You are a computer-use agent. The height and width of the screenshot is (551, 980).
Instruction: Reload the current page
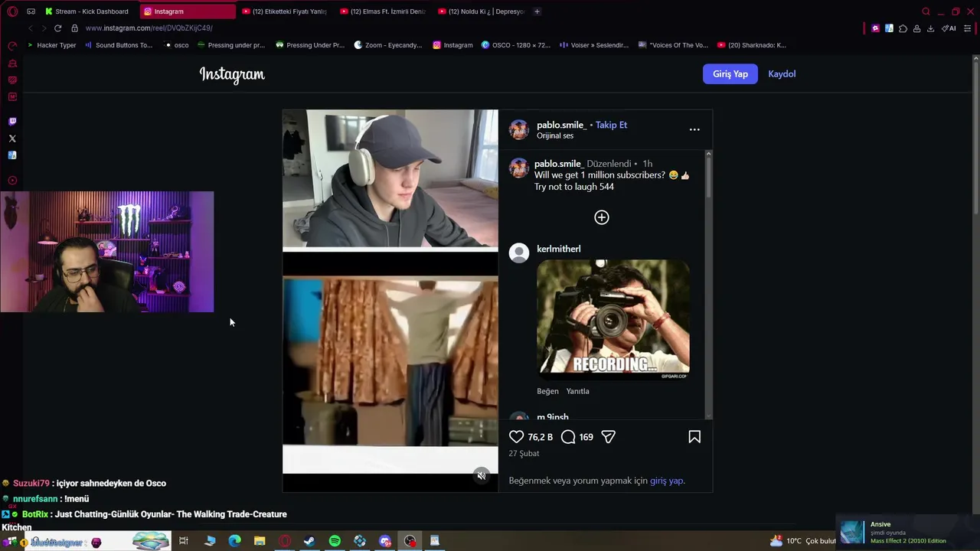click(57, 28)
